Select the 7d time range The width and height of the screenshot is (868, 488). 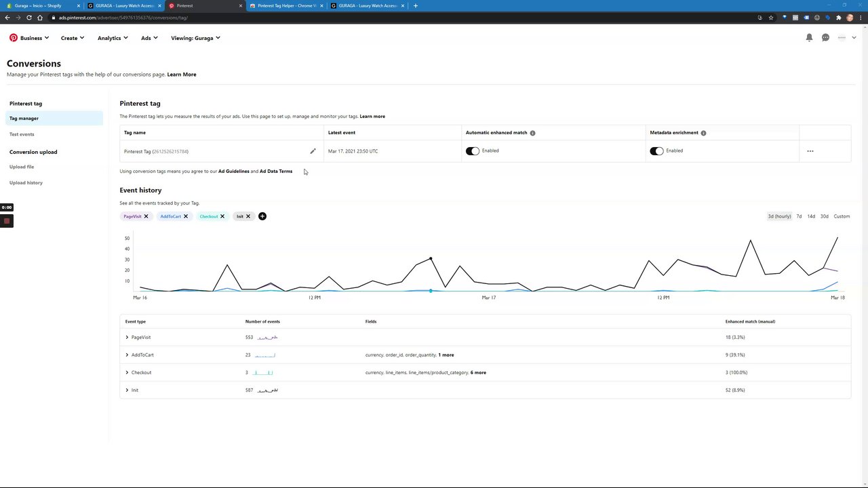pyautogui.click(x=799, y=216)
